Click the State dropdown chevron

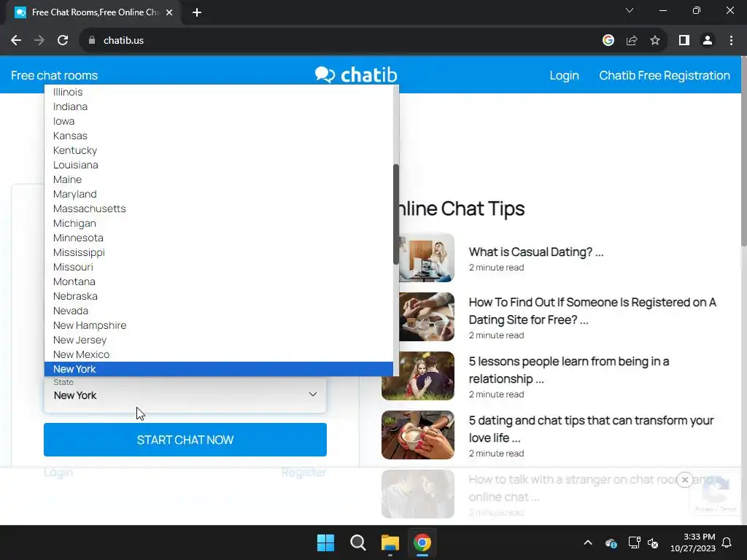click(312, 394)
